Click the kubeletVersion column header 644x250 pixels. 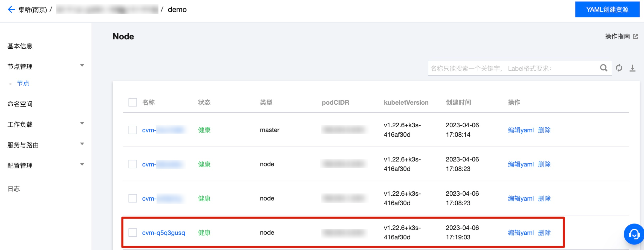coord(406,102)
